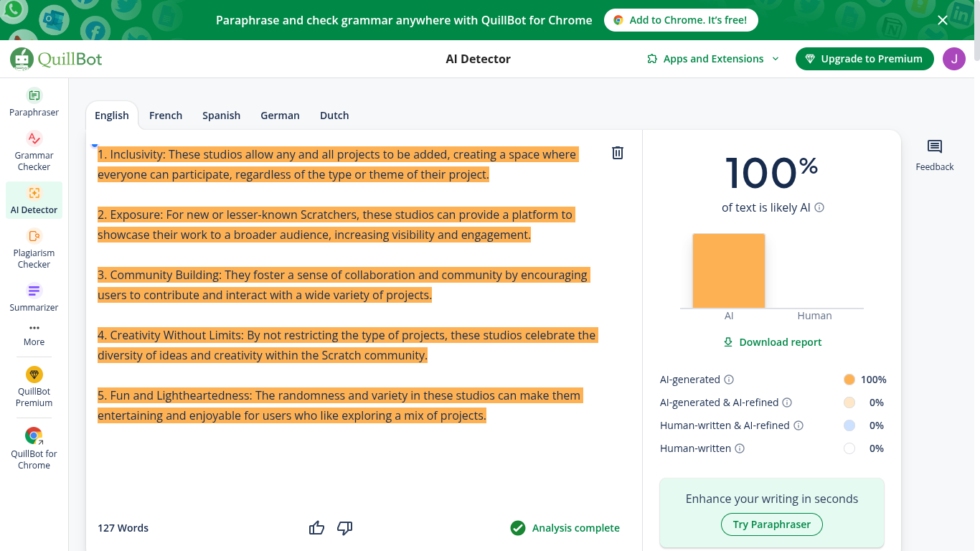Click the orange AI-generated color swatch
This screenshot has width=980, height=551.
pos(849,380)
